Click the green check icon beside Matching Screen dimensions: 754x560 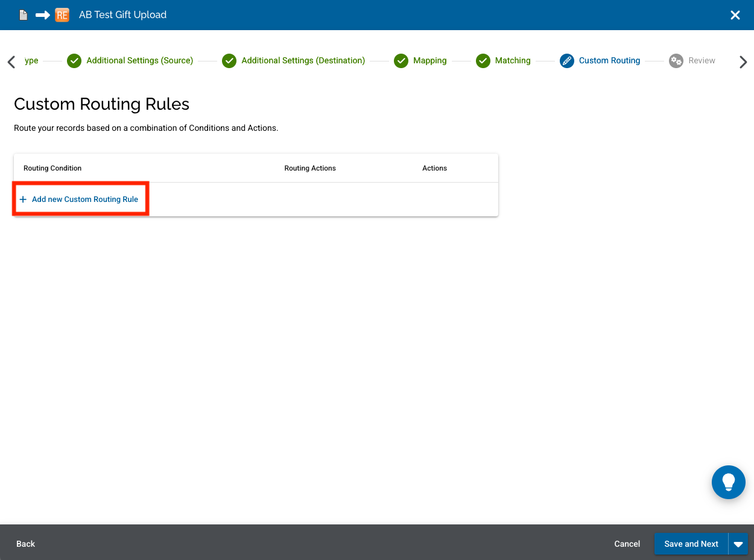pyautogui.click(x=483, y=61)
